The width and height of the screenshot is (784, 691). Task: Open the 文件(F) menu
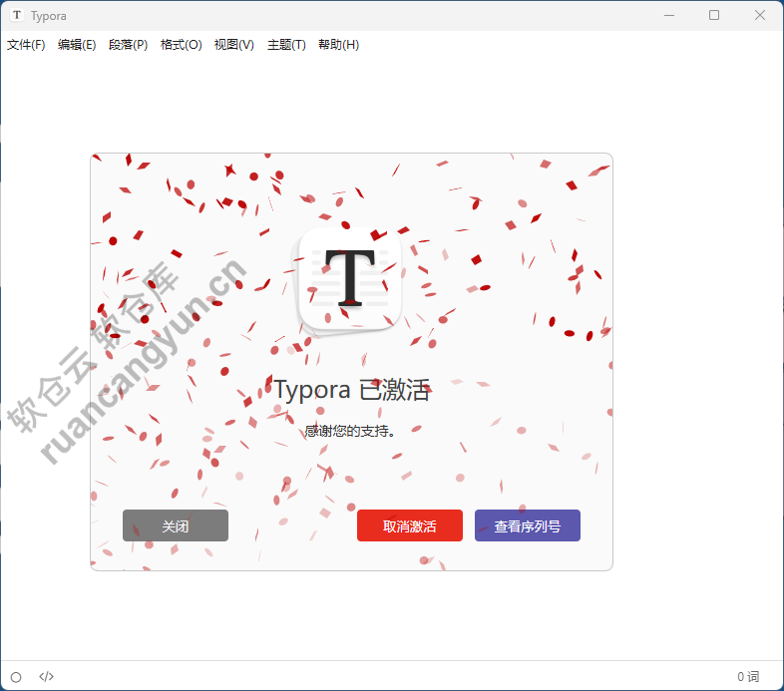[x=26, y=45]
